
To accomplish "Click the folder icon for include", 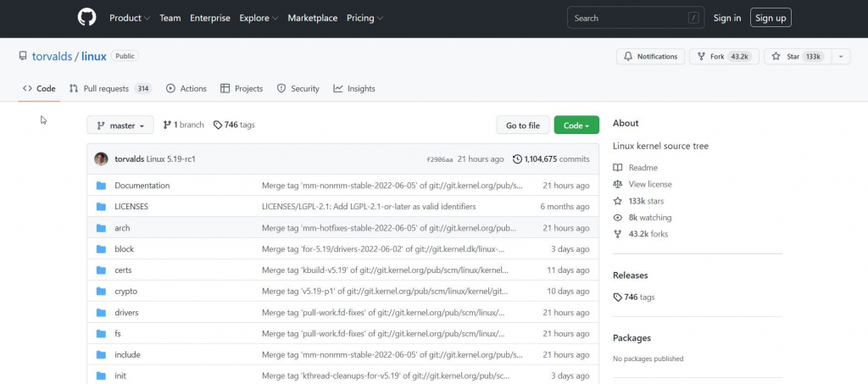I will pos(101,354).
